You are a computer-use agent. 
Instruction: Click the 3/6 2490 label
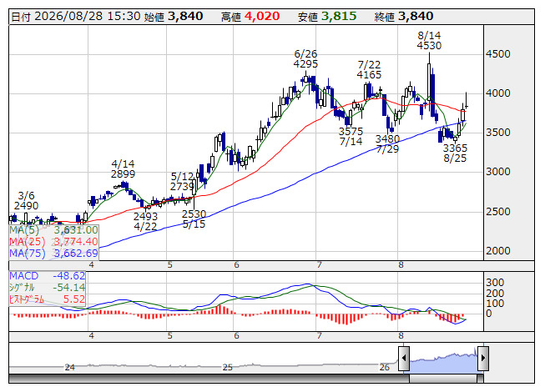[26, 201]
